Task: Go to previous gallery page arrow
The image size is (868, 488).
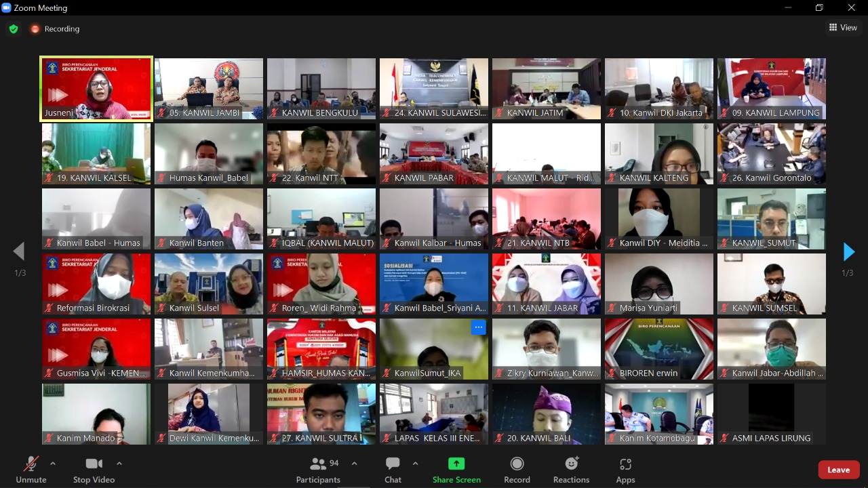Action: tap(19, 251)
